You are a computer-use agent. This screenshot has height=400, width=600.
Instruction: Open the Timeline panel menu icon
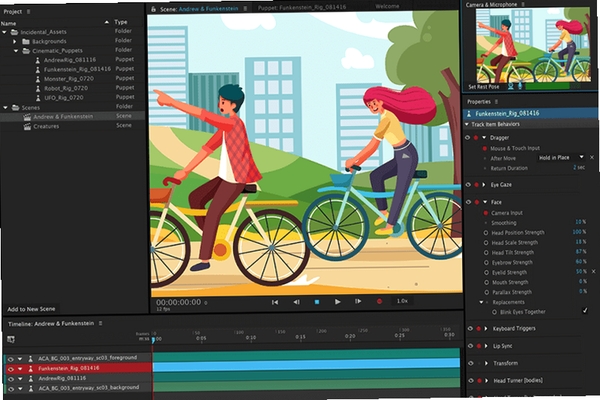pyautogui.click(x=100, y=323)
